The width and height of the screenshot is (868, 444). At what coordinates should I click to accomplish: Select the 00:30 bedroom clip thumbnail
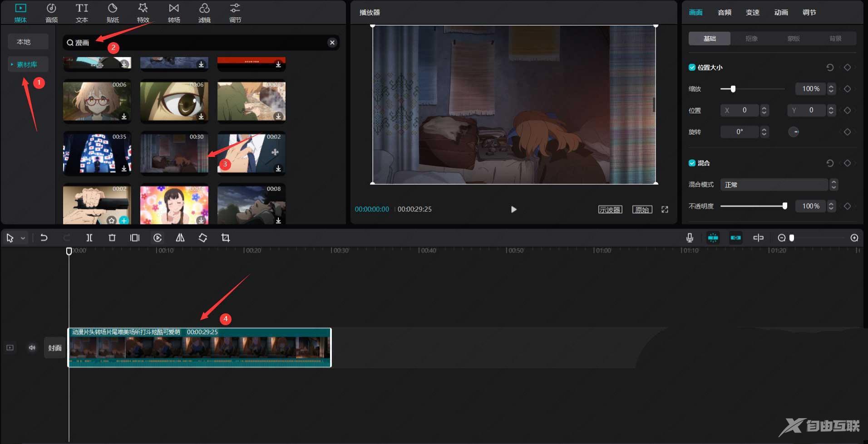pyautogui.click(x=174, y=153)
